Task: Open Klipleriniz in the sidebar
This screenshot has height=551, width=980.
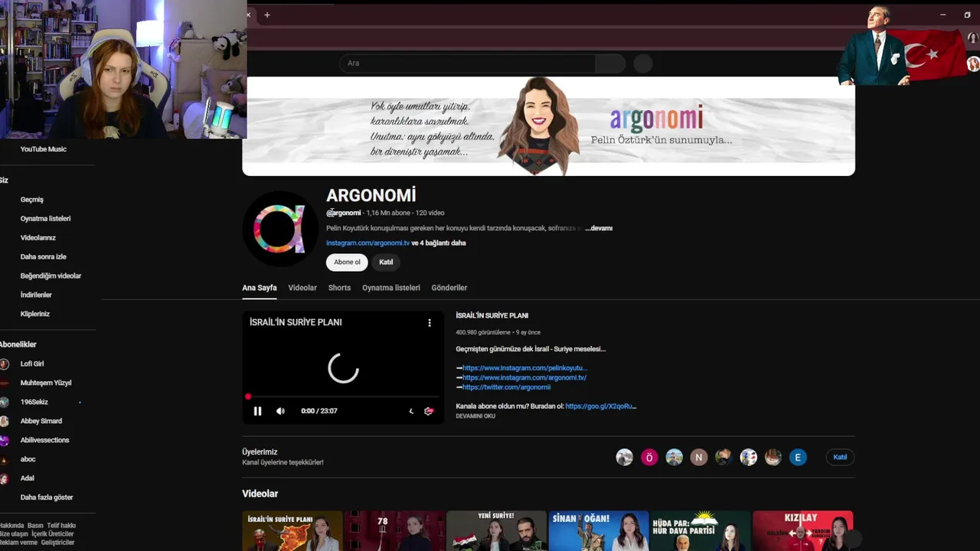Action: point(35,315)
